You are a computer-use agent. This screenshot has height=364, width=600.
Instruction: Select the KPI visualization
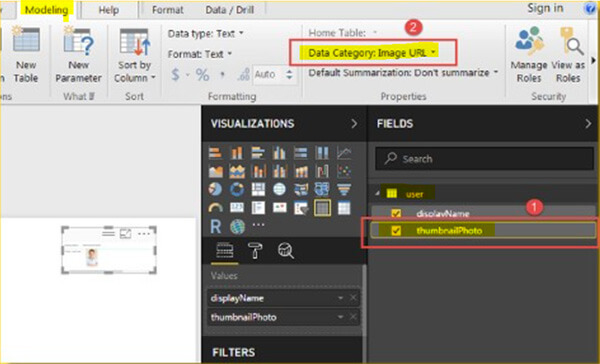click(279, 208)
